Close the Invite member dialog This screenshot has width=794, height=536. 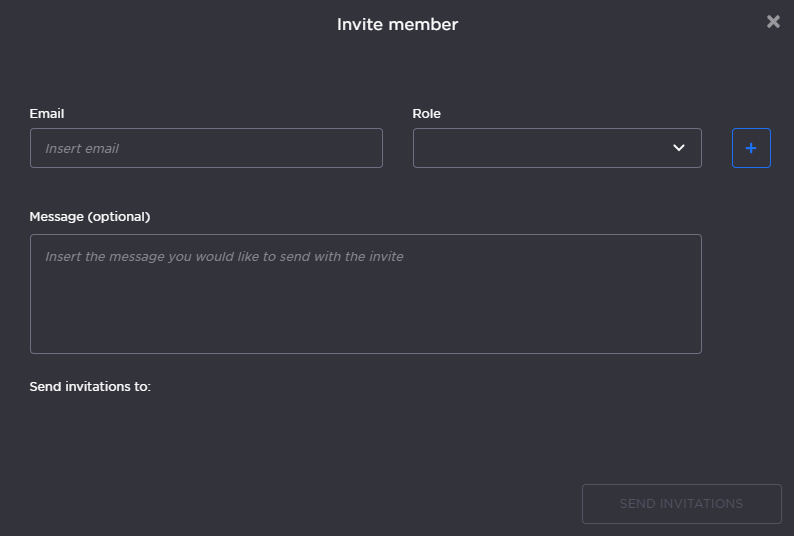tap(773, 21)
